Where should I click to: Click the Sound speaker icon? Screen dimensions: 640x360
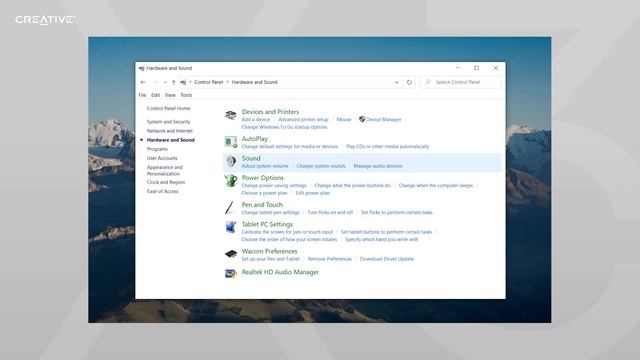pos(231,161)
